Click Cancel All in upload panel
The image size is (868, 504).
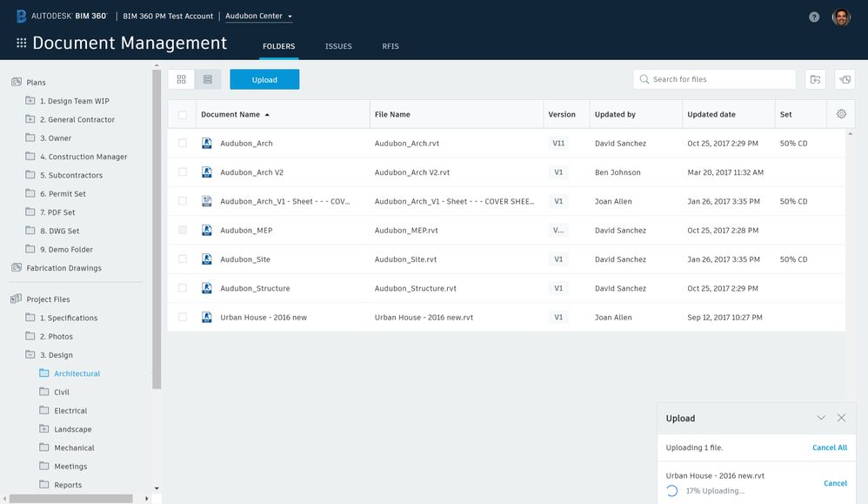[829, 447]
